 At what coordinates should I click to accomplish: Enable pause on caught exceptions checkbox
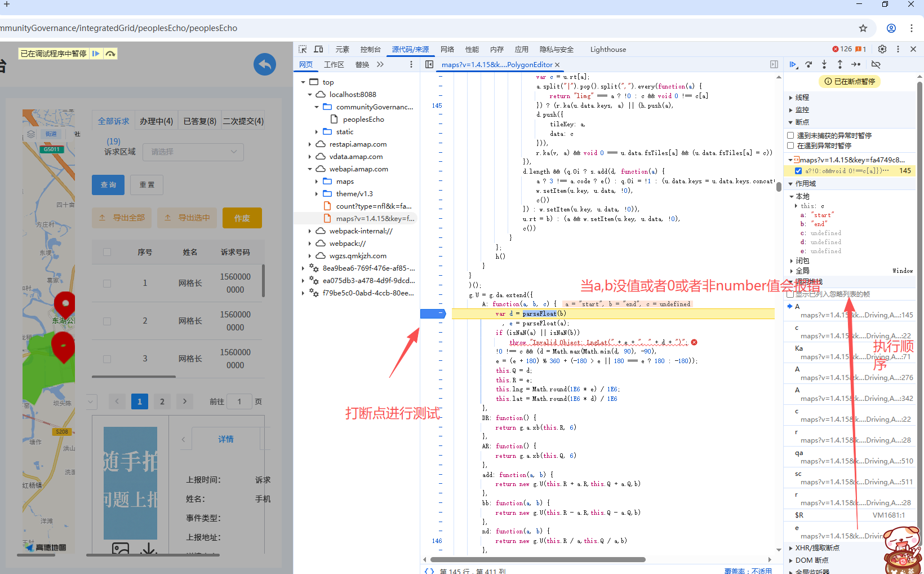point(790,145)
